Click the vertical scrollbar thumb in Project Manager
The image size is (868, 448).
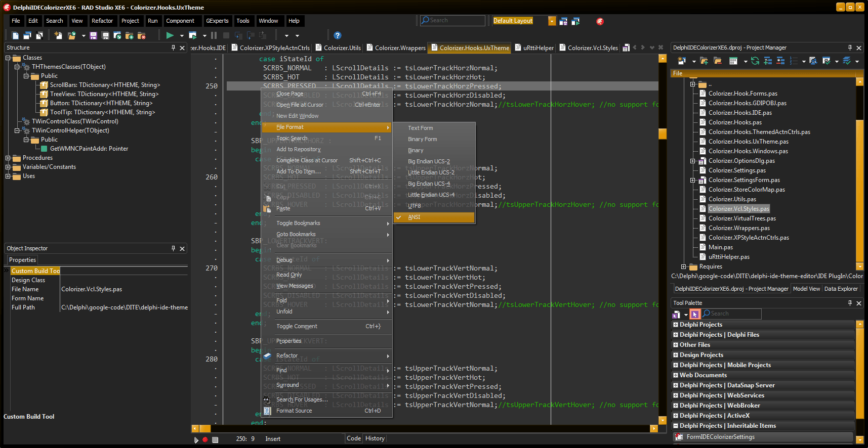859,190
